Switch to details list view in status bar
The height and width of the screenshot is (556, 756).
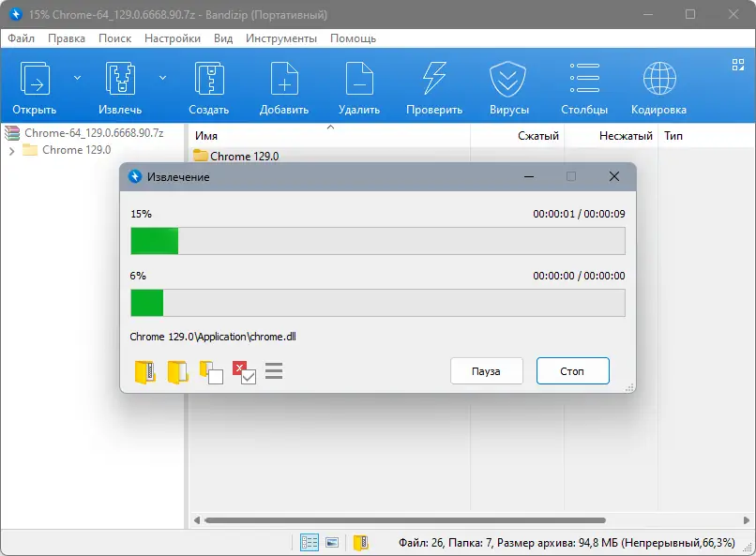click(309, 543)
